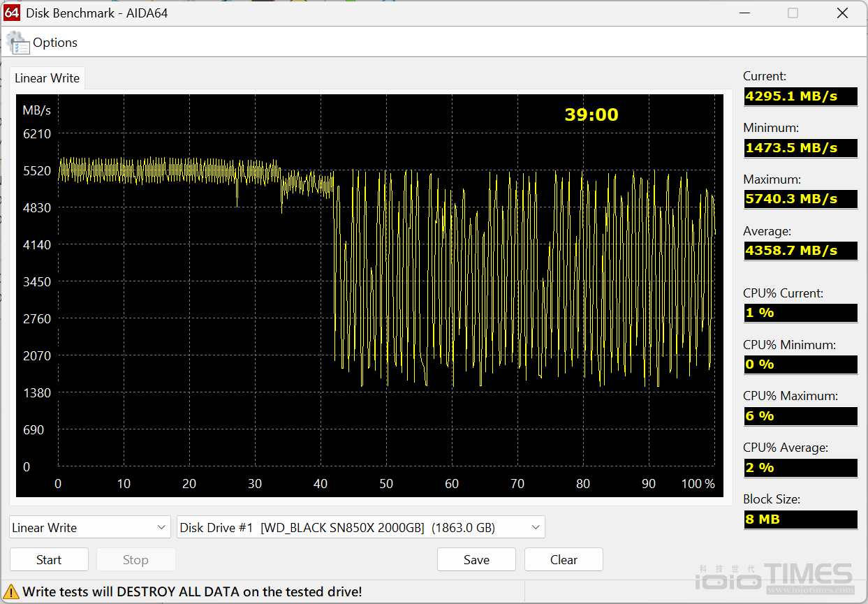Click the 39:00 elapsed time on graph
Screen dimensions: 868x604
[x=591, y=115]
